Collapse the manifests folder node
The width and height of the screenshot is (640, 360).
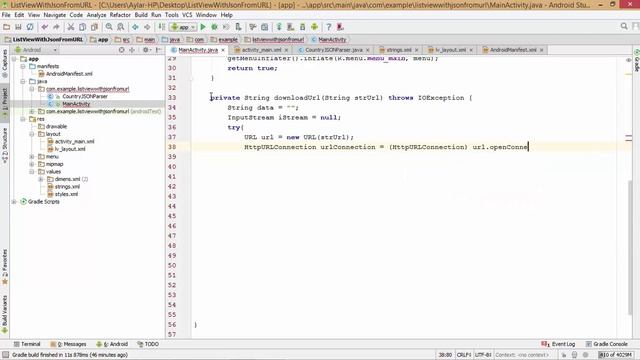click(x=23, y=66)
